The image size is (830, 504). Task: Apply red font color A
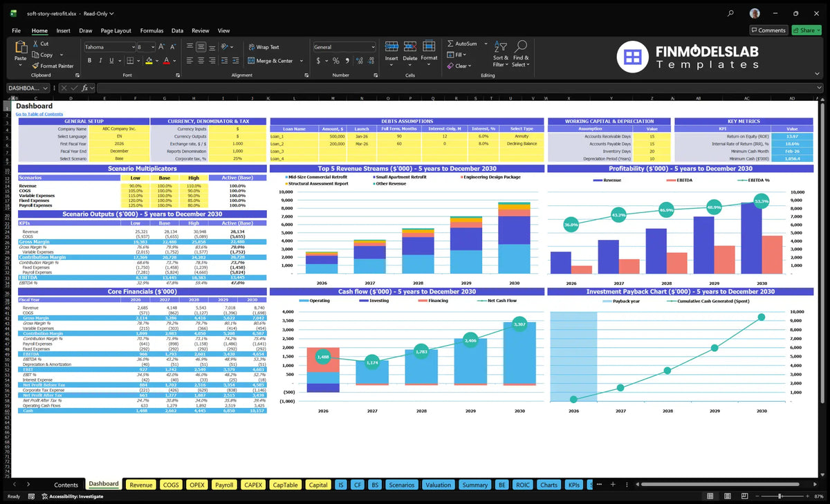coord(166,61)
